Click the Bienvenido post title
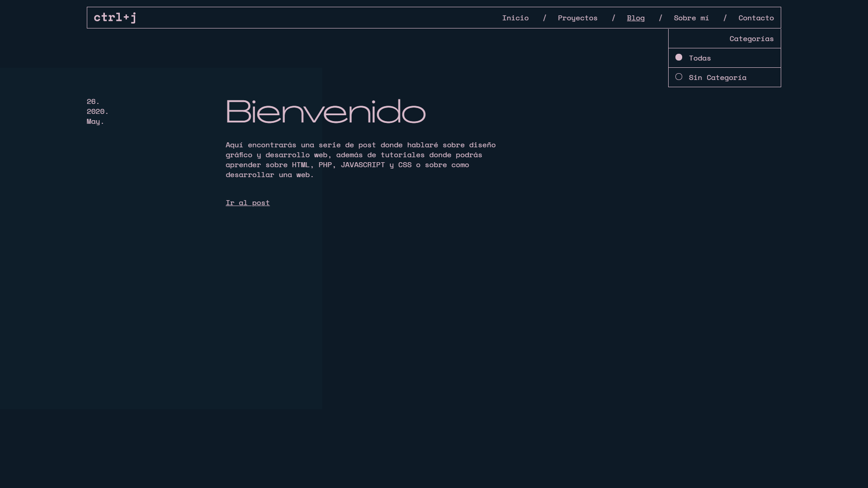 point(325,112)
